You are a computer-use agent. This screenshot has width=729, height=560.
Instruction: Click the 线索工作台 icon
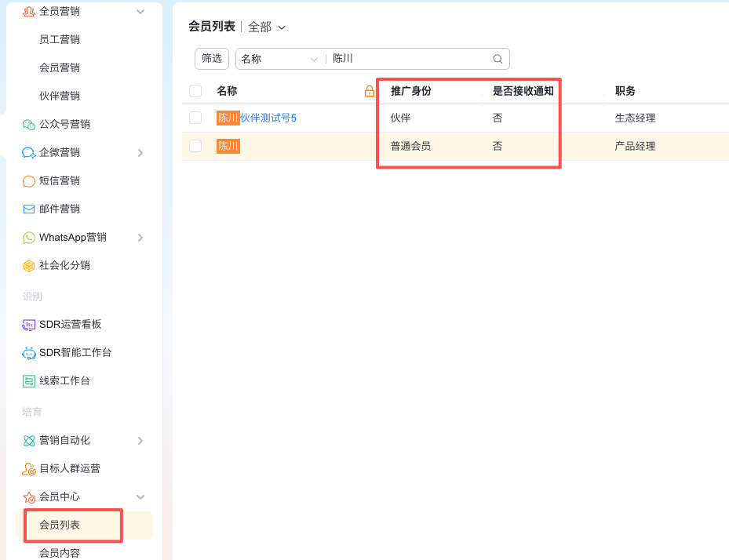[x=29, y=381]
